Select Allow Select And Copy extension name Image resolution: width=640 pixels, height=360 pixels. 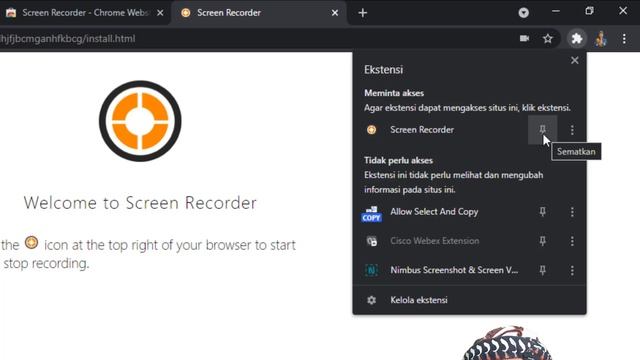click(x=434, y=211)
